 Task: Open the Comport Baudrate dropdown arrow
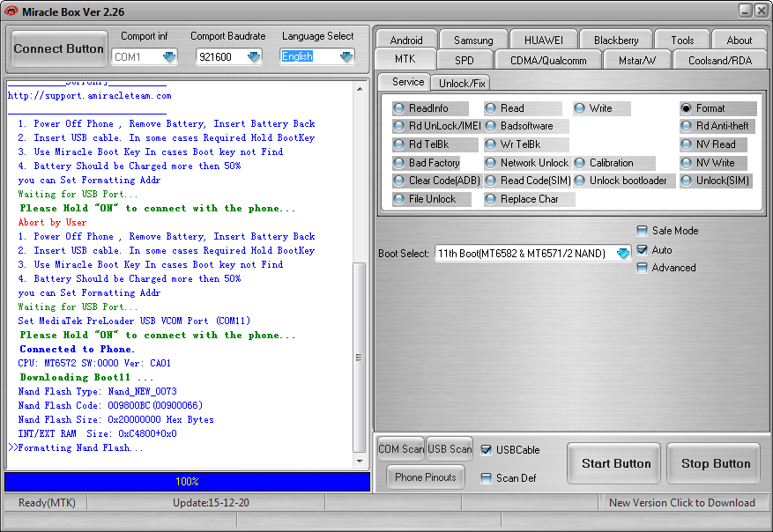253,57
